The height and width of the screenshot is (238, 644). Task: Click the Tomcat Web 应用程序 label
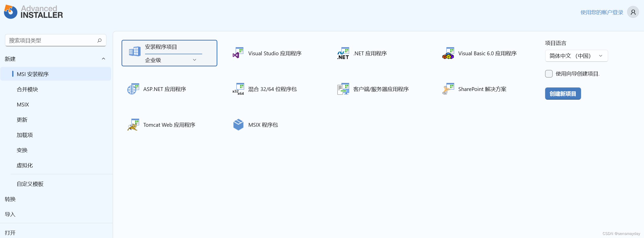[169, 125]
